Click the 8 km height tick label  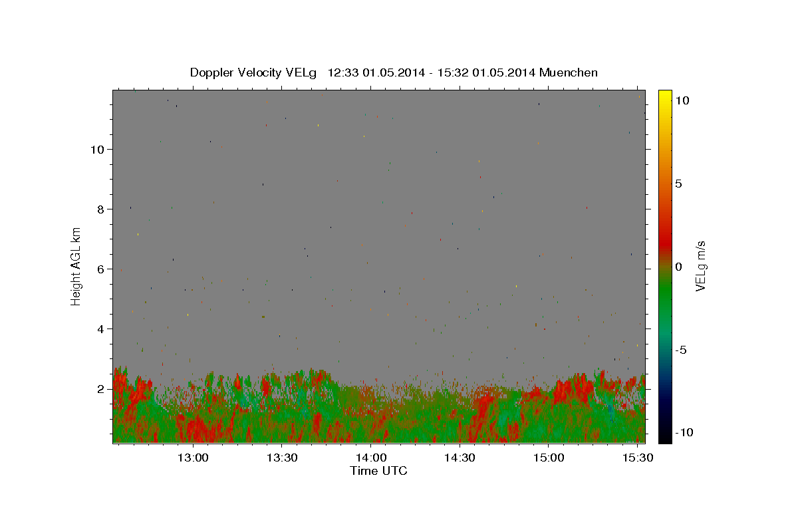click(101, 209)
